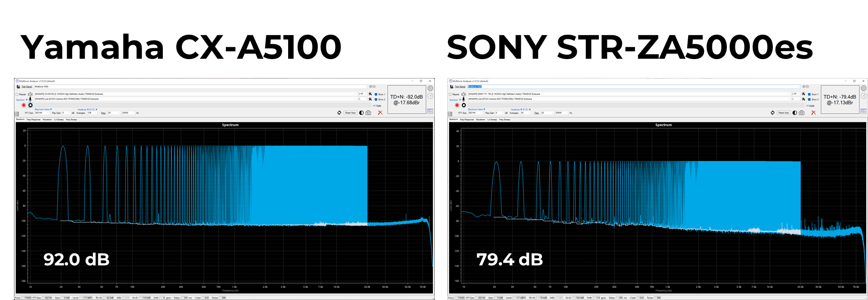Expand the Blackman-Harris window menu, Yamaha window
This screenshot has height=300, width=868.
pos(44,109)
